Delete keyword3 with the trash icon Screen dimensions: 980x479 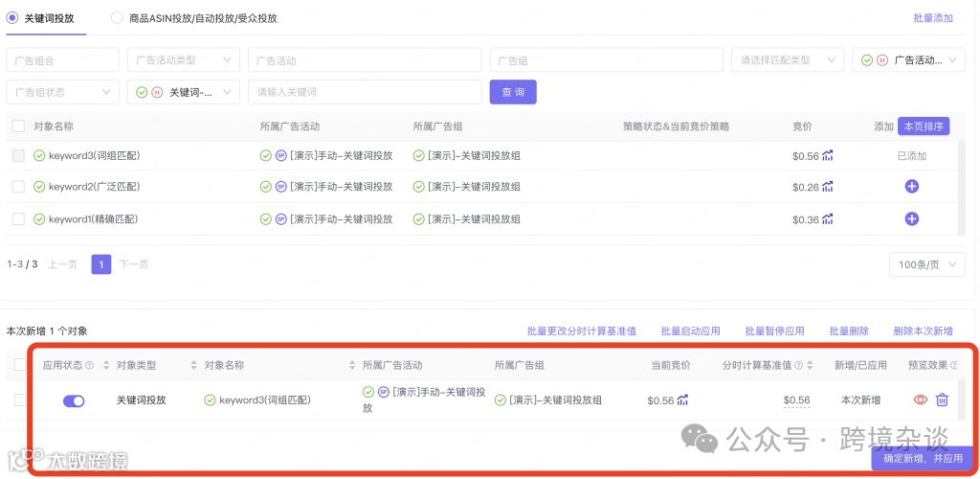pyautogui.click(x=942, y=399)
